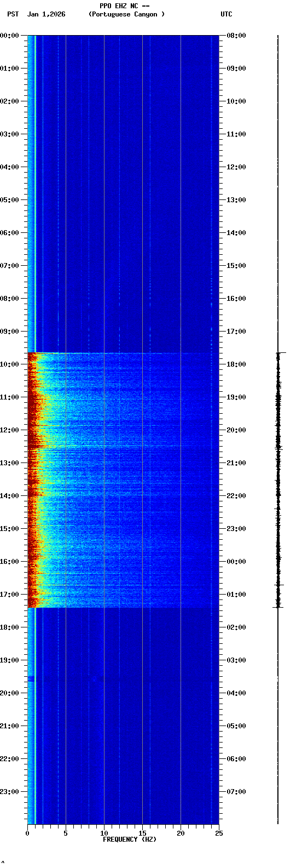Click the 09:00 PST time label
This screenshot has width=302, height=868.
(x=9, y=332)
